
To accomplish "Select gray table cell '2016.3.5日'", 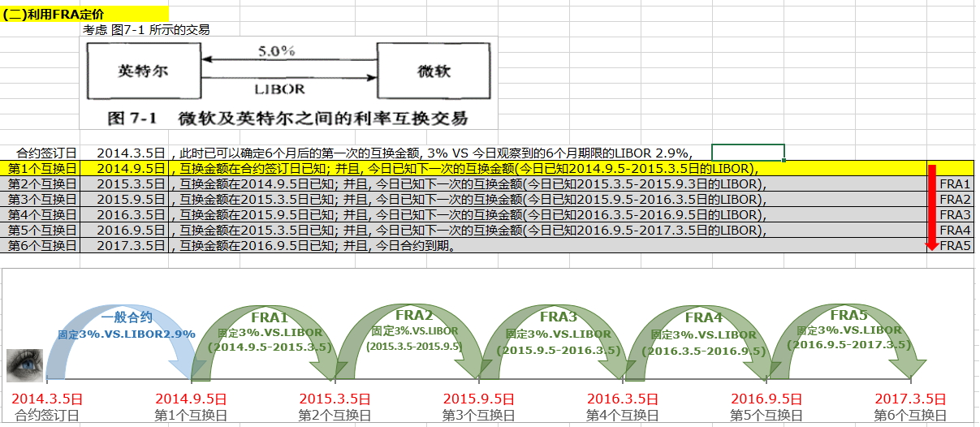I will pyautogui.click(x=124, y=214).
